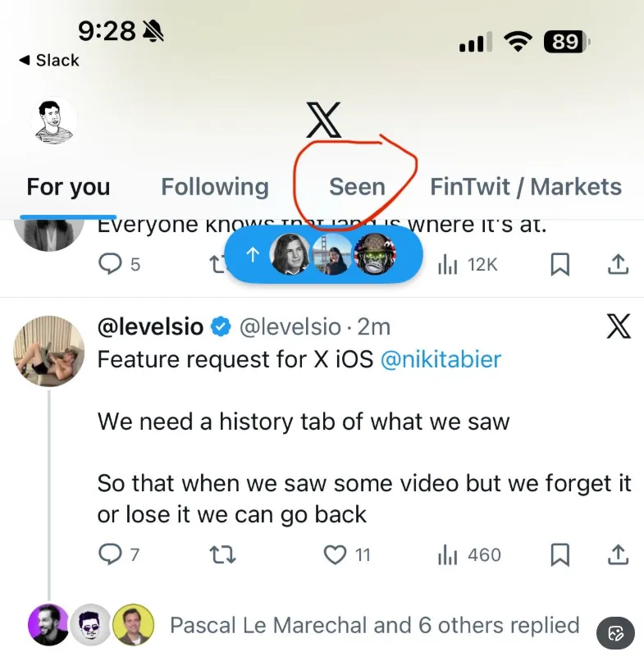Open the Seen tab
This screenshot has width=644, height=661.
357,187
